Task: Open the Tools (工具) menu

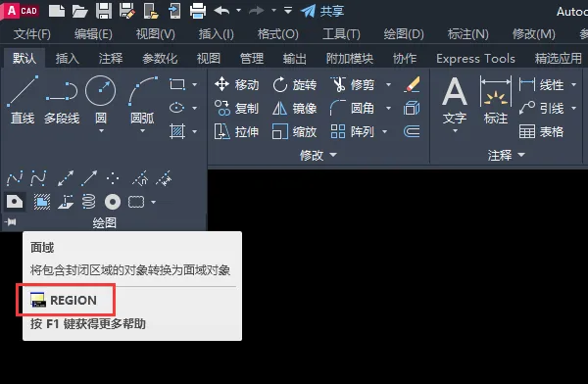Action: point(341,34)
